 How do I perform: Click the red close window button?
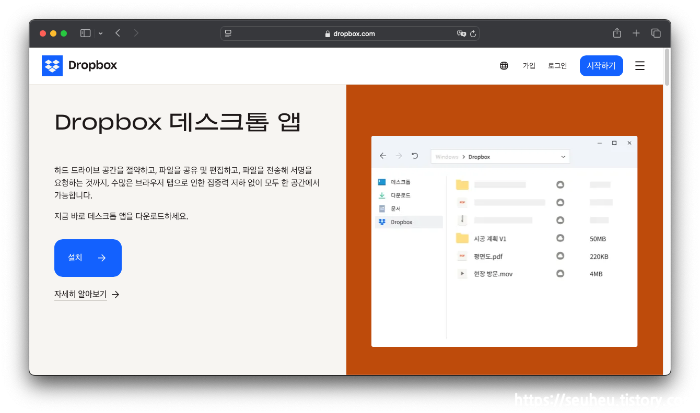pyautogui.click(x=43, y=33)
